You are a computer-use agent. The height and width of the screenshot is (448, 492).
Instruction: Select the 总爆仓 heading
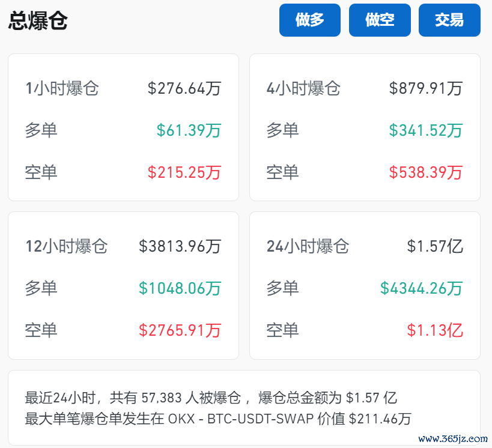pos(38,20)
